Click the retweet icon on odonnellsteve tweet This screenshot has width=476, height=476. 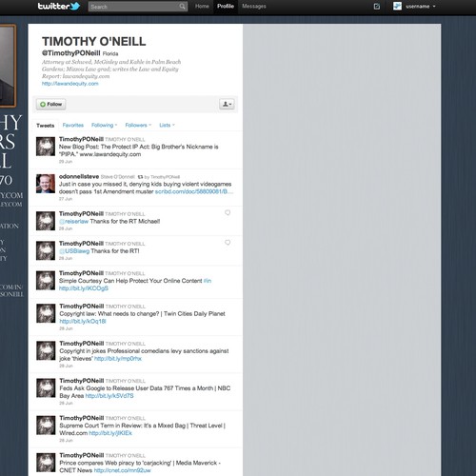[140, 177]
